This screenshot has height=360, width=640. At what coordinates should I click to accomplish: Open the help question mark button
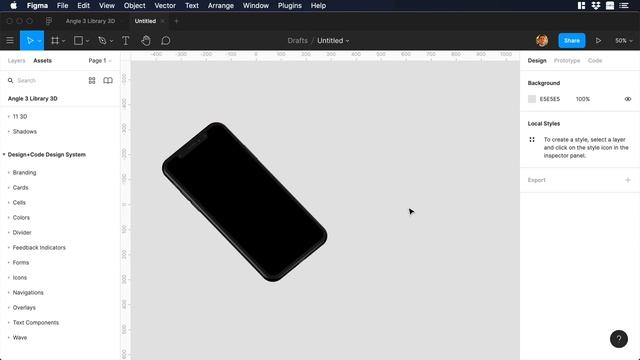[x=619, y=339]
